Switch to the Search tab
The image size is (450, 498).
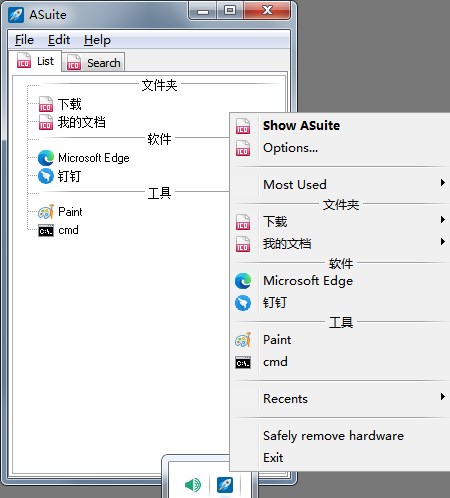(x=94, y=63)
